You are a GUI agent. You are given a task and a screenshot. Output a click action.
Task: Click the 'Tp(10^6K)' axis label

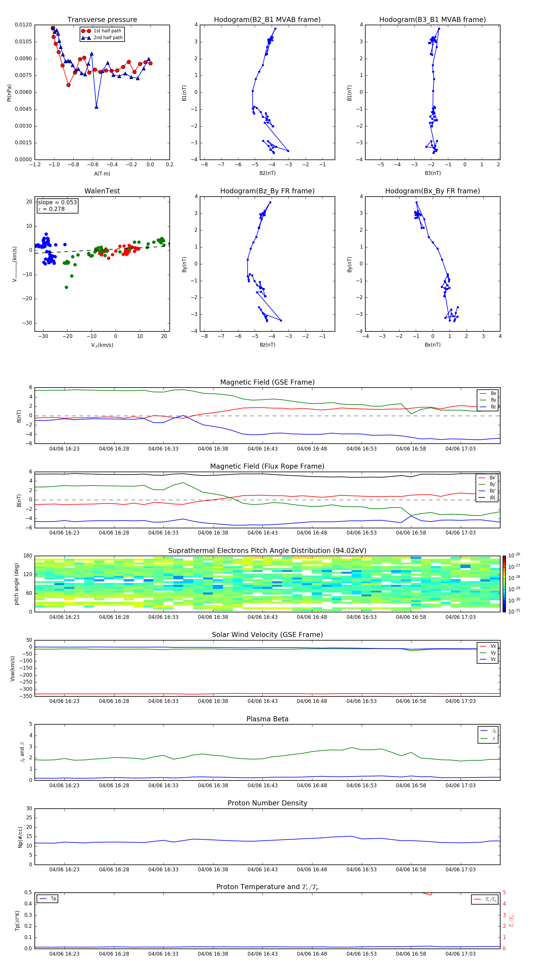[17, 921]
